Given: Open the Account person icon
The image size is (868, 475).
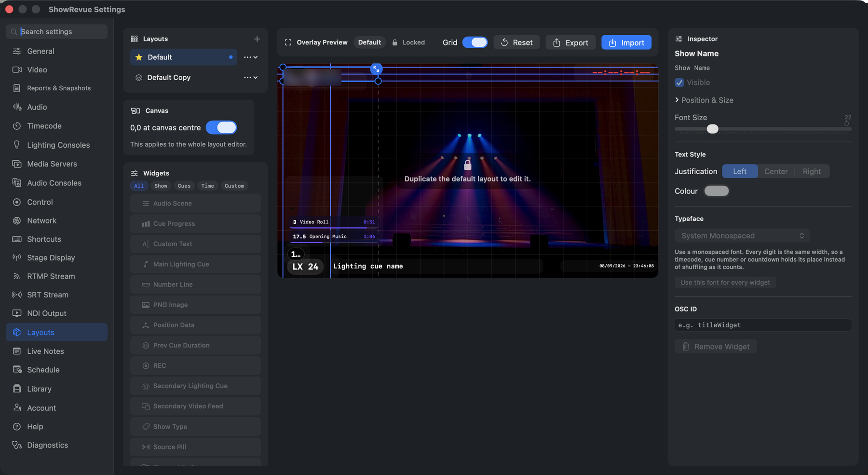Looking at the screenshot, I should click(x=17, y=408).
